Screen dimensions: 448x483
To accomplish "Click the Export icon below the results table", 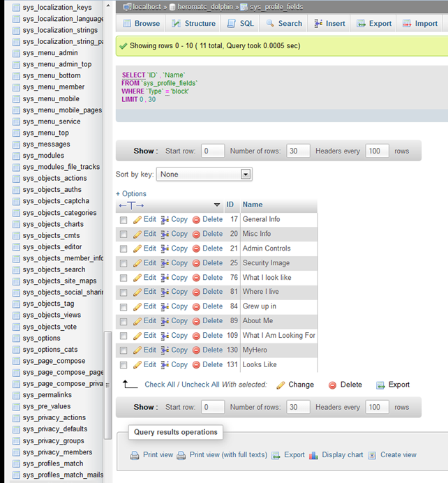I will 381,385.
